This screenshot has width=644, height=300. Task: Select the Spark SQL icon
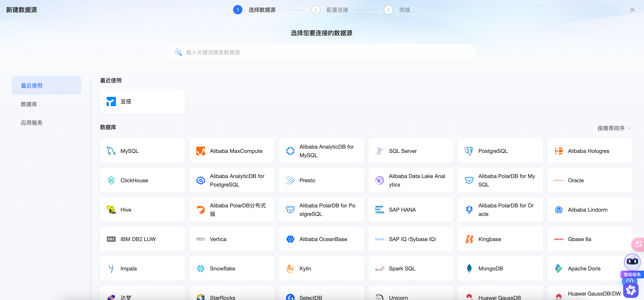pyautogui.click(x=380, y=268)
